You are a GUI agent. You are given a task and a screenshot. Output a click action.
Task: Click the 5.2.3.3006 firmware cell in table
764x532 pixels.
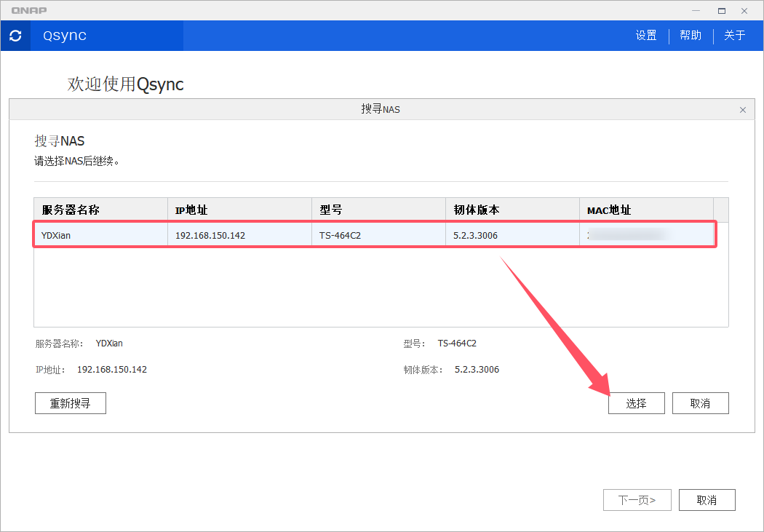pos(512,235)
